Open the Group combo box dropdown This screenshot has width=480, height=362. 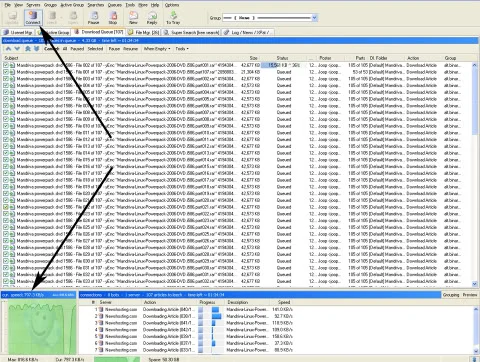314,18
